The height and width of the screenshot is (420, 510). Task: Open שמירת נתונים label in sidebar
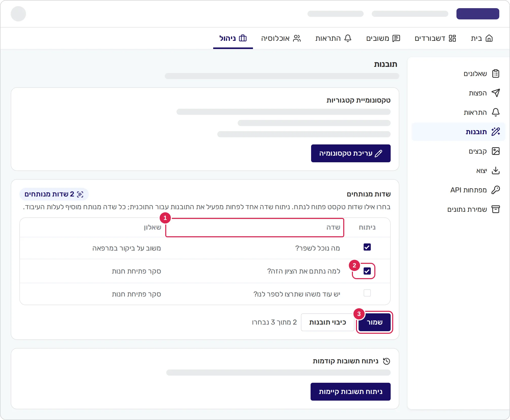(x=467, y=209)
